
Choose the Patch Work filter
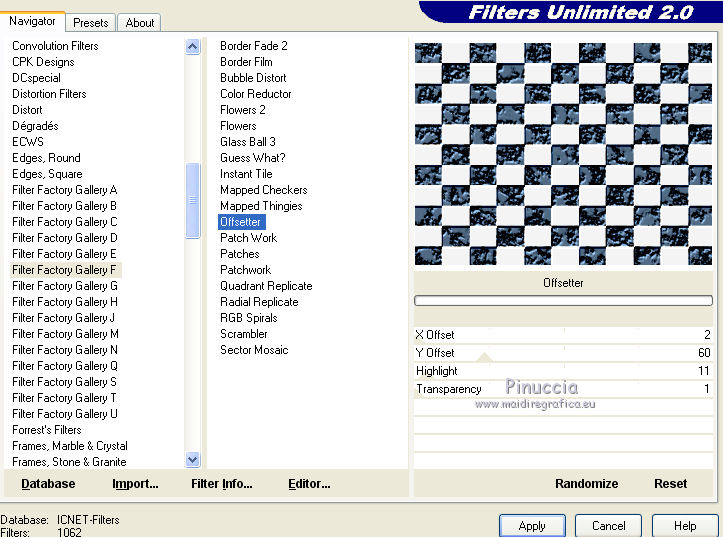249,238
